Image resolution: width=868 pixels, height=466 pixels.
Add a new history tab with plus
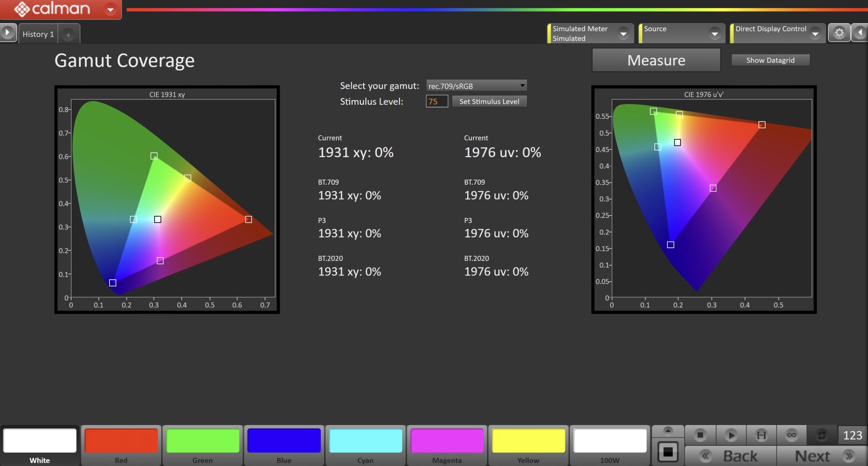(68, 35)
